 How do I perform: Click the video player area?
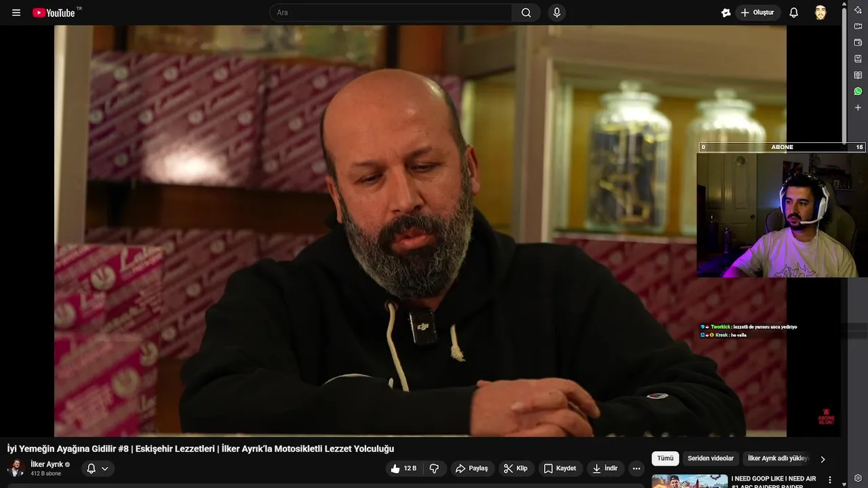[x=420, y=231]
